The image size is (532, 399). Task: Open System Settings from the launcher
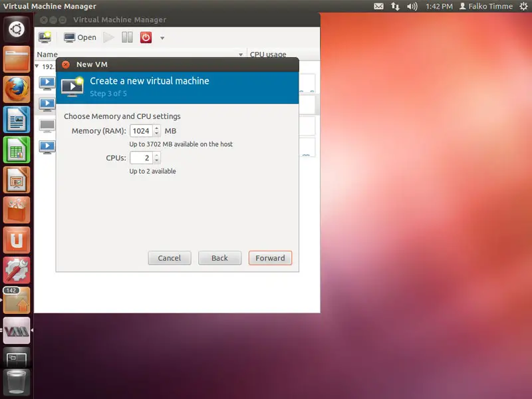tap(16, 271)
